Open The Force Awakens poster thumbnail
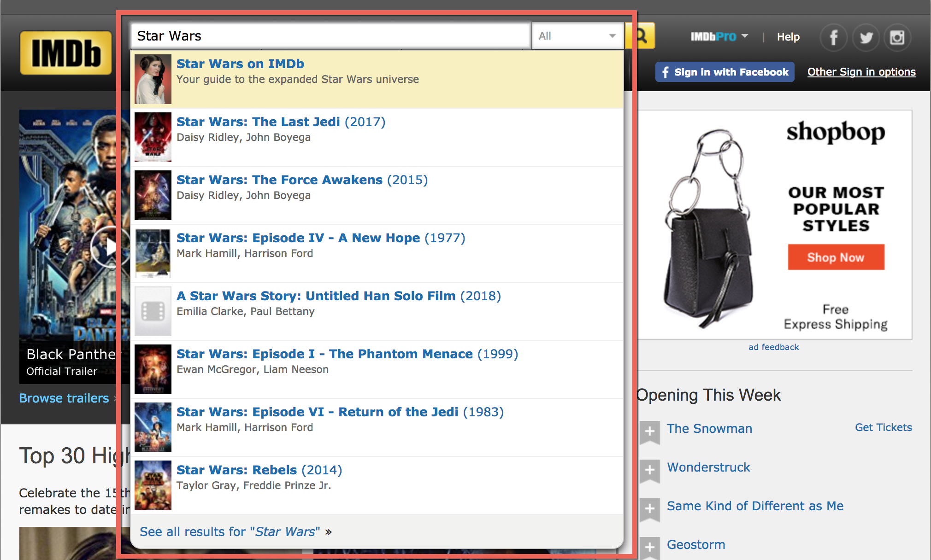The height and width of the screenshot is (560, 931). pyautogui.click(x=153, y=195)
